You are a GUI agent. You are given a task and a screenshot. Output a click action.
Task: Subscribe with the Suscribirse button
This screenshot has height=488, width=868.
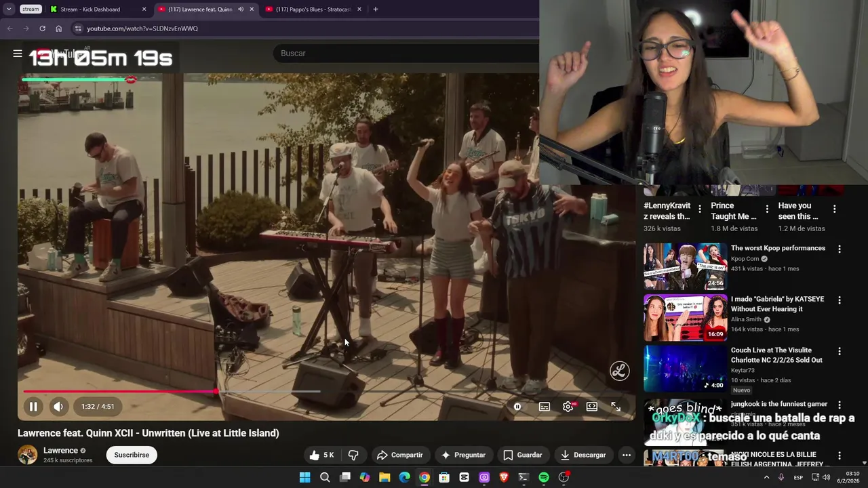coord(132,455)
